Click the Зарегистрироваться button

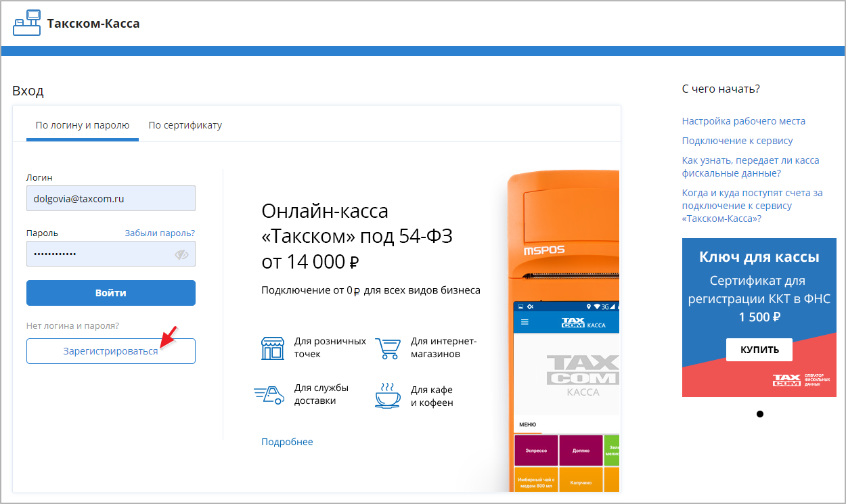coord(111,351)
